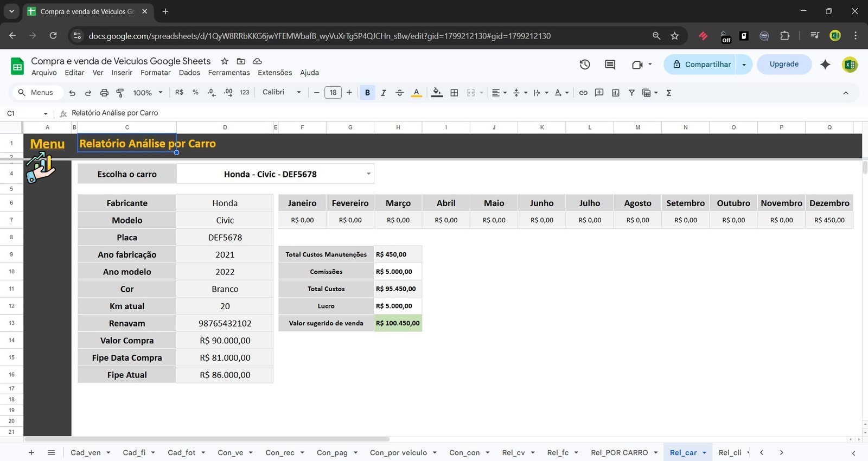Toggle Italic formatting
868x461 pixels.
coord(384,93)
